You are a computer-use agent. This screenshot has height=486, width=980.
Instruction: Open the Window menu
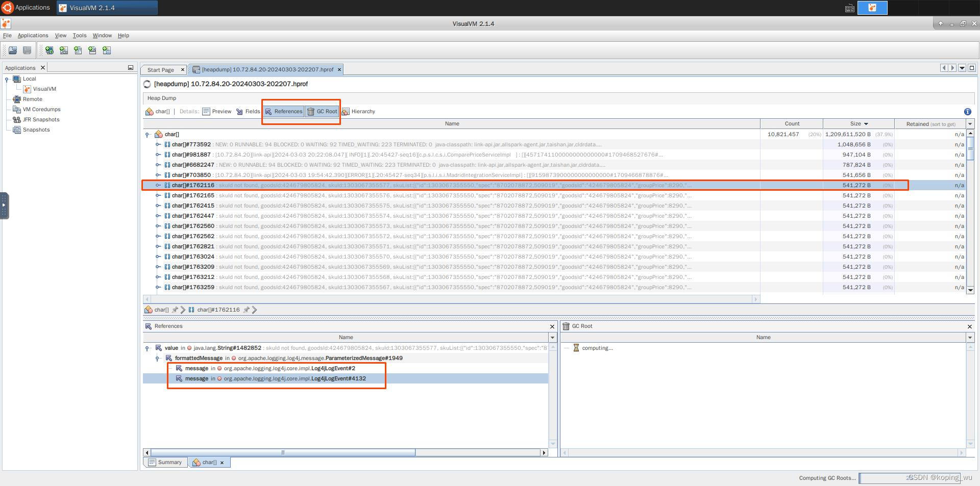(x=102, y=35)
